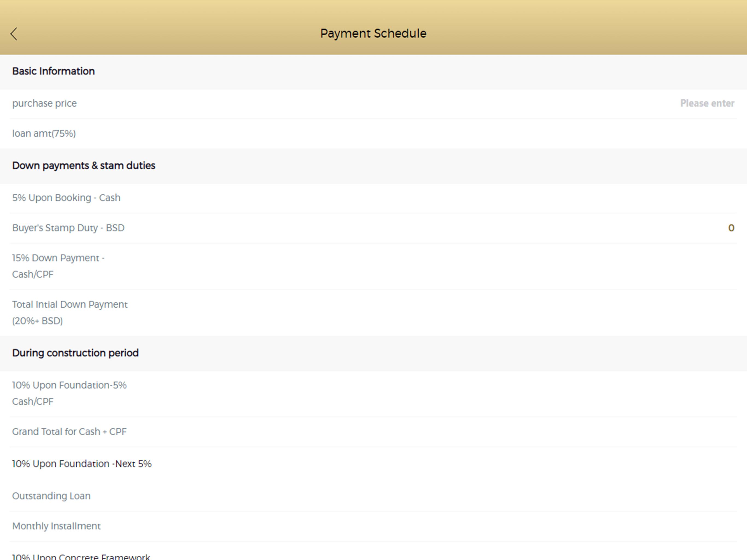This screenshot has height=560, width=747.
Task: Click "Buyer's Stamp Duty - BSD" label
Action: point(68,228)
